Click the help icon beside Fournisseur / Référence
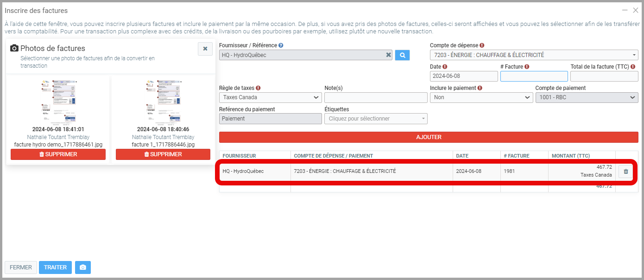Screen dimensions: 644x280 [x=281, y=45]
